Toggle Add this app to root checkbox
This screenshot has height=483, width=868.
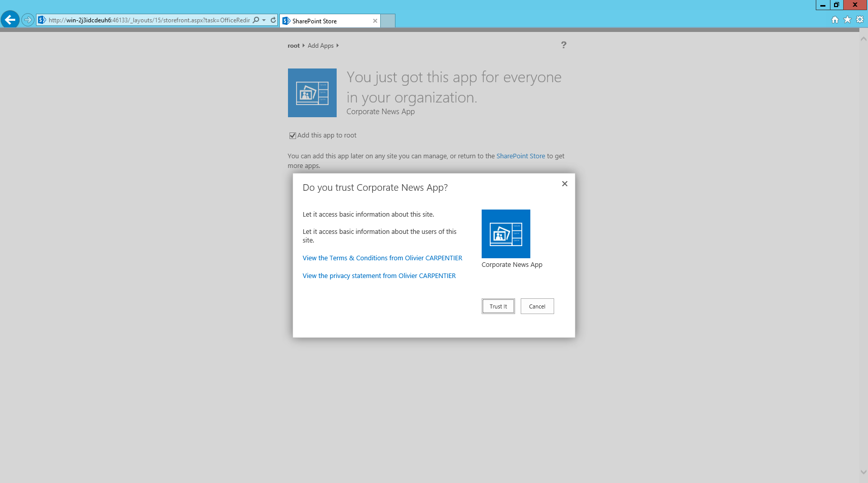pos(293,135)
